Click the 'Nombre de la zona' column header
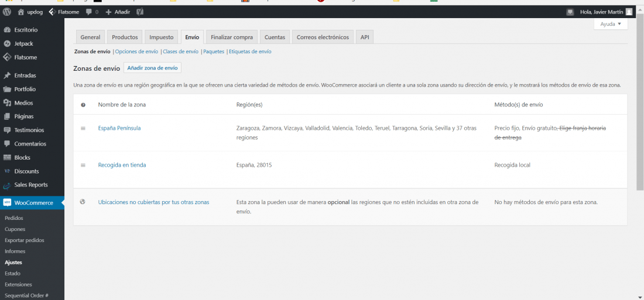 [x=122, y=105]
